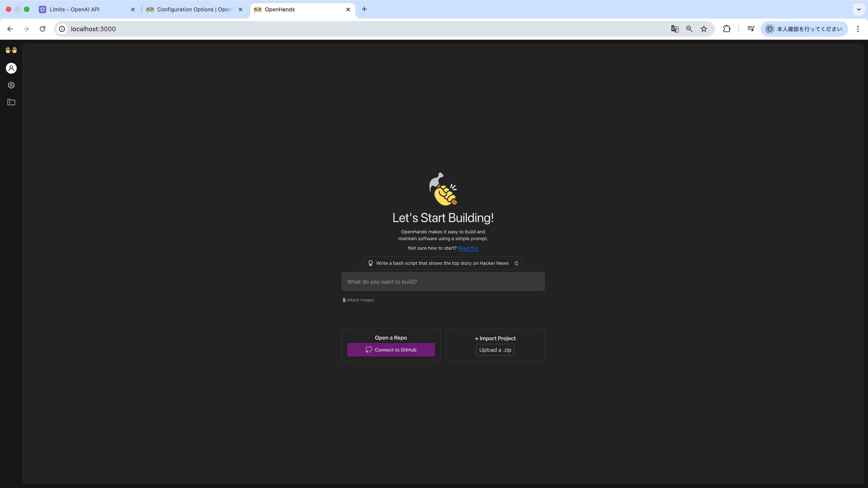
Task: Click the browser forward arrow
Action: [x=26, y=29]
